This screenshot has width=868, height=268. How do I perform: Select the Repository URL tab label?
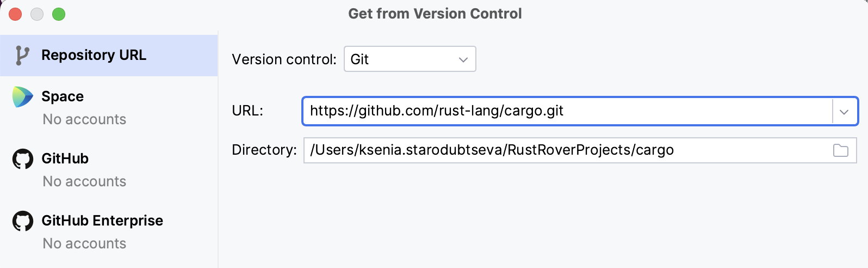click(x=94, y=56)
